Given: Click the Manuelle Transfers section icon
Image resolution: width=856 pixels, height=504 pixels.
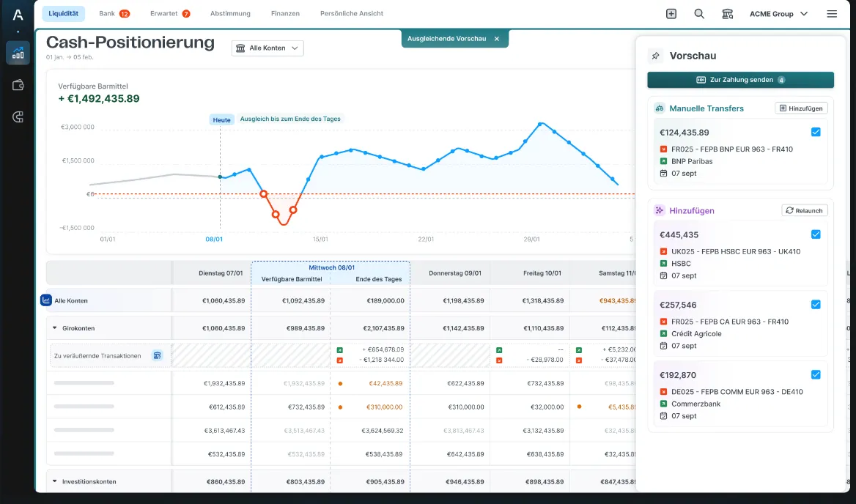Looking at the screenshot, I should 660,108.
